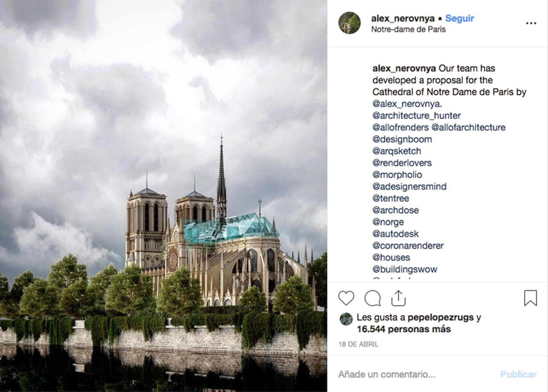Click the Publicar button

point(518,374)
